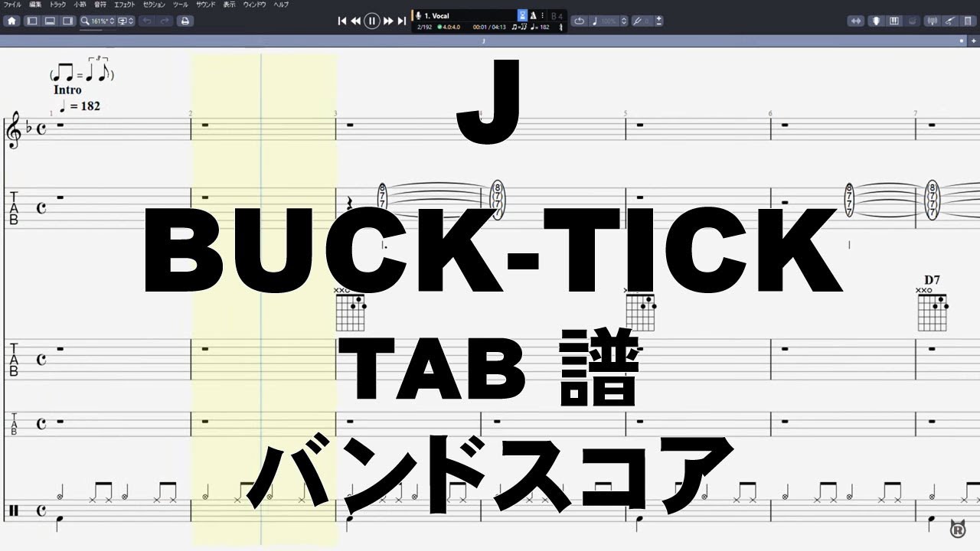Viewport: 980px width, 551px height.
Task: Open the ファイル menu
Action: pyautogui.click(x=12, y=5)
